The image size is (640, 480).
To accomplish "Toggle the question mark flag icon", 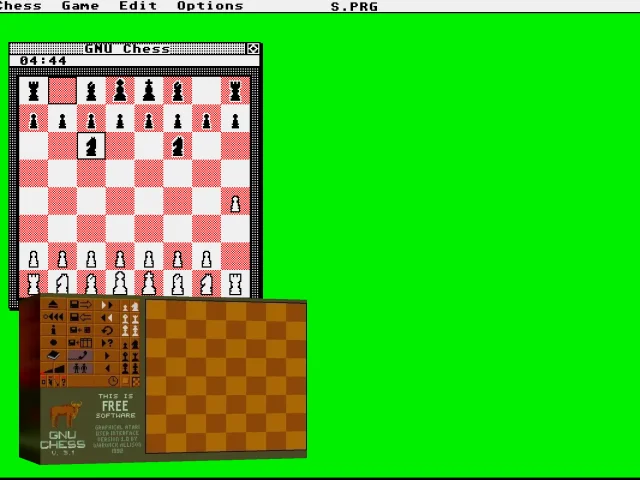I will coord(63,382).
